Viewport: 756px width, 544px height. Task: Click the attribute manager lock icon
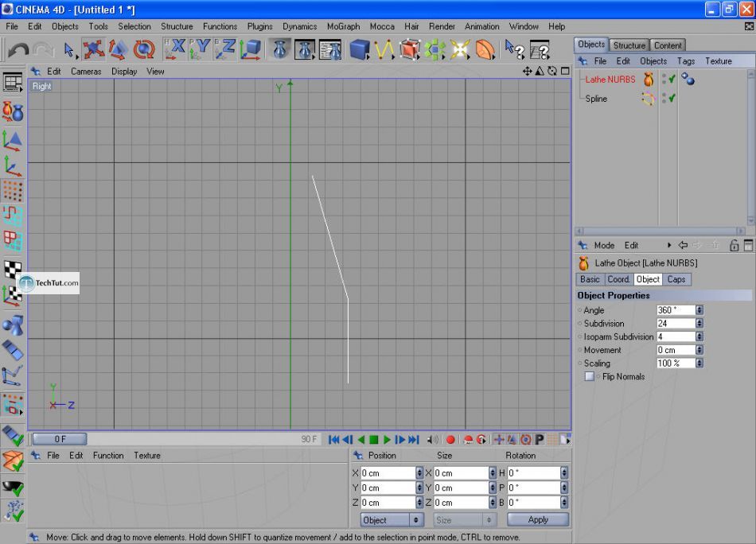tap(734, 245)
